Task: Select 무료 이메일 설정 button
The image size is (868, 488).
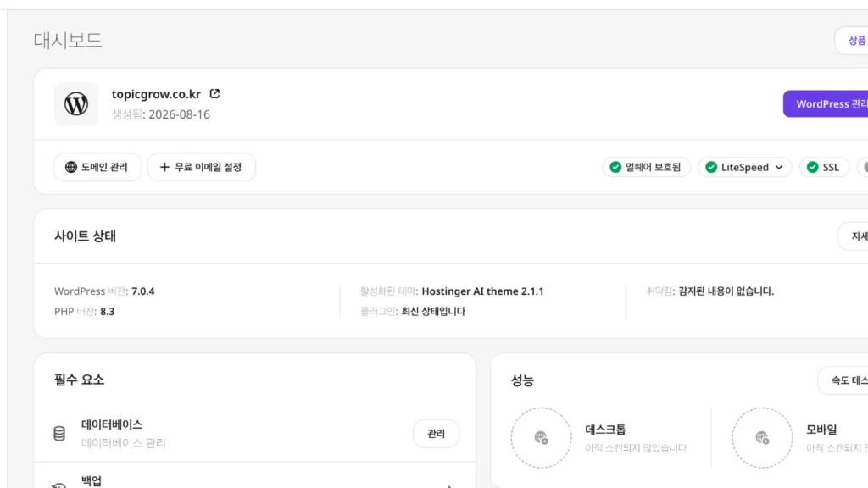Action: tap(202, 167)
